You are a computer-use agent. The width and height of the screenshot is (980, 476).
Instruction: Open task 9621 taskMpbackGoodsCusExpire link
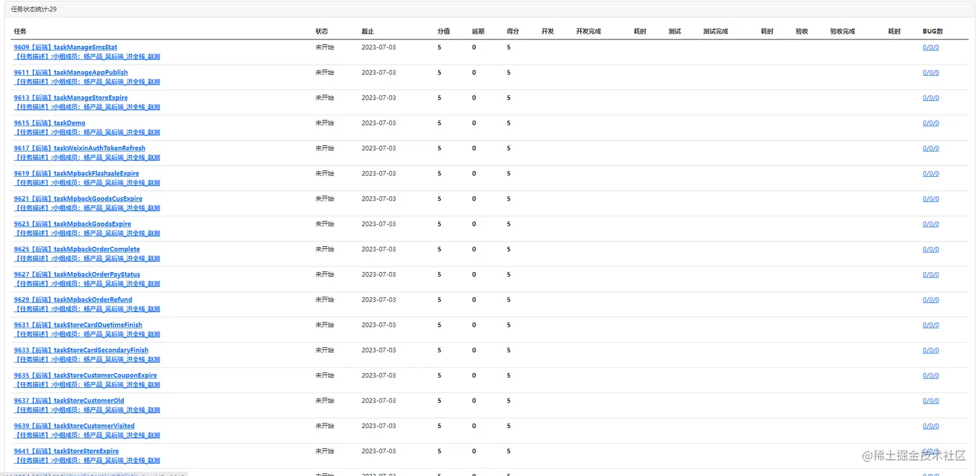pyautogui.click(x=78, y=199)
